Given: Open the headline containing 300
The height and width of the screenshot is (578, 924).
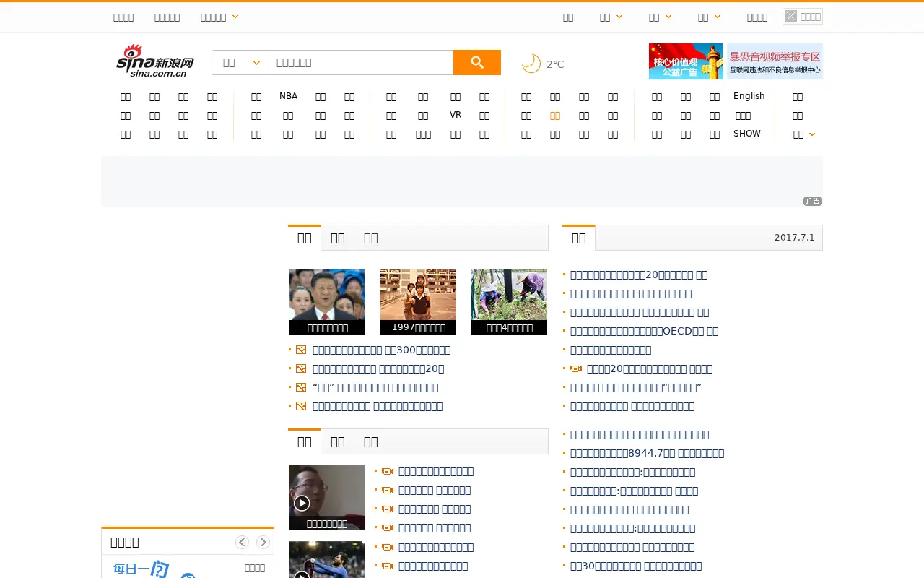Looking at the screenshot, I should (x=381, y=350).
